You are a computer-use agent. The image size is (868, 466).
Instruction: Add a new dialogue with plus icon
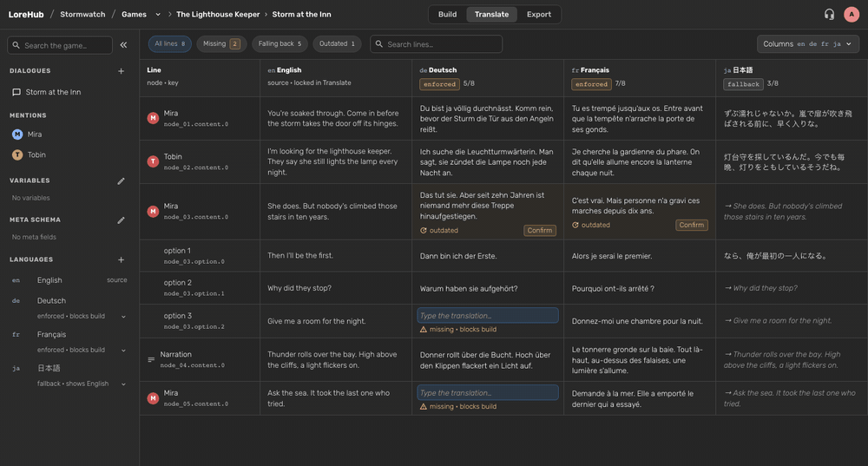click(x=122, y=71)
